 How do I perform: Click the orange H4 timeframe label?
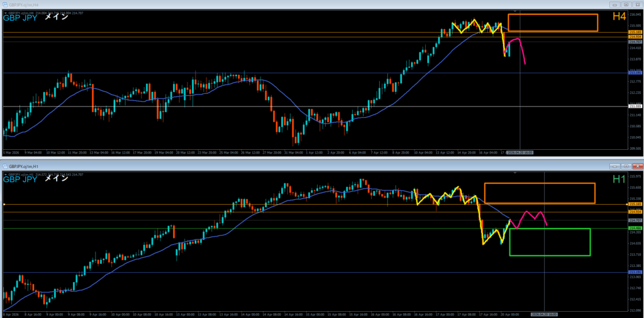619,16
